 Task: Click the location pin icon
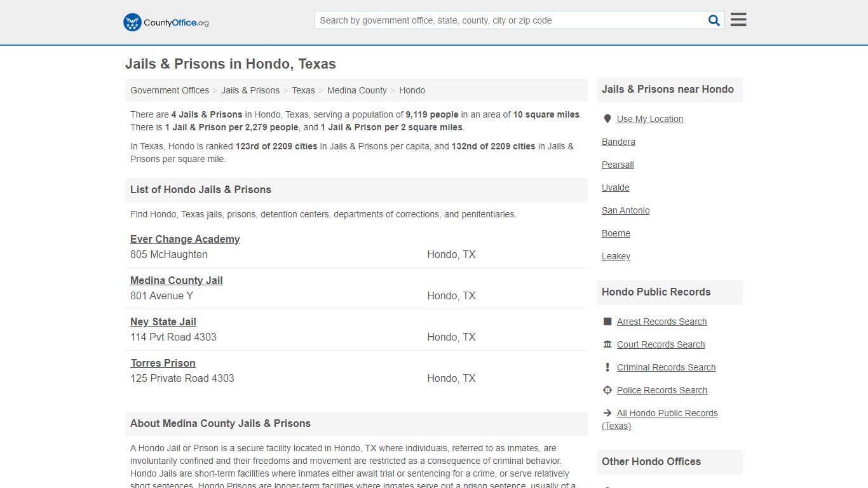pyautogui.click(x=607, y=119)
